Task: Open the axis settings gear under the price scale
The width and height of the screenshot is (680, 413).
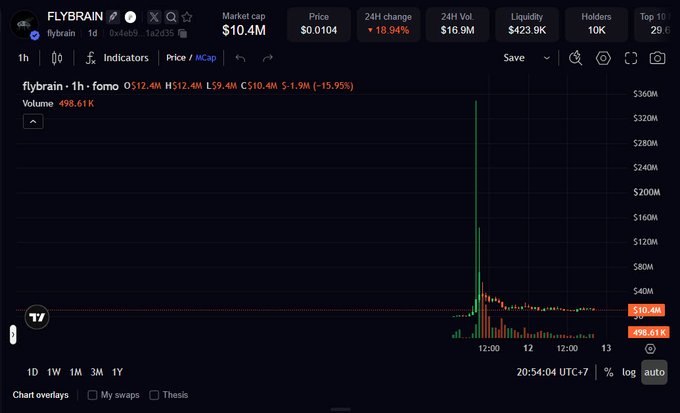Action: 650,348
